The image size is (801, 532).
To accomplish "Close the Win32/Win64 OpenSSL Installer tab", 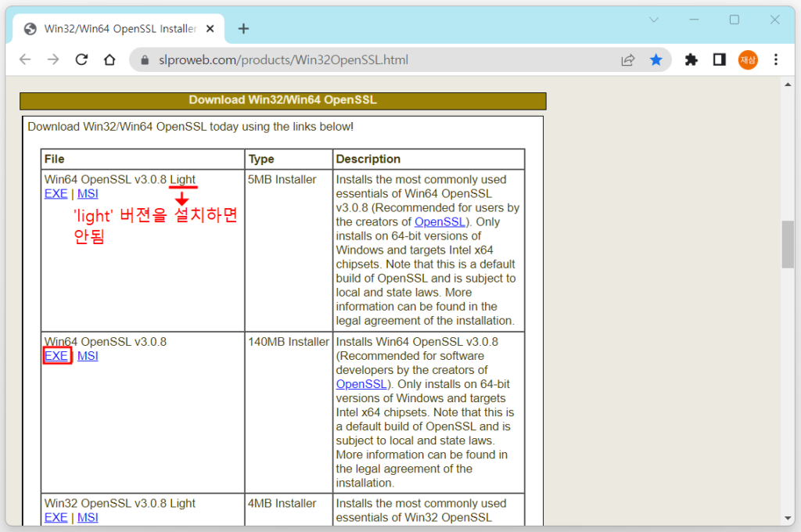I will (210, 29).
